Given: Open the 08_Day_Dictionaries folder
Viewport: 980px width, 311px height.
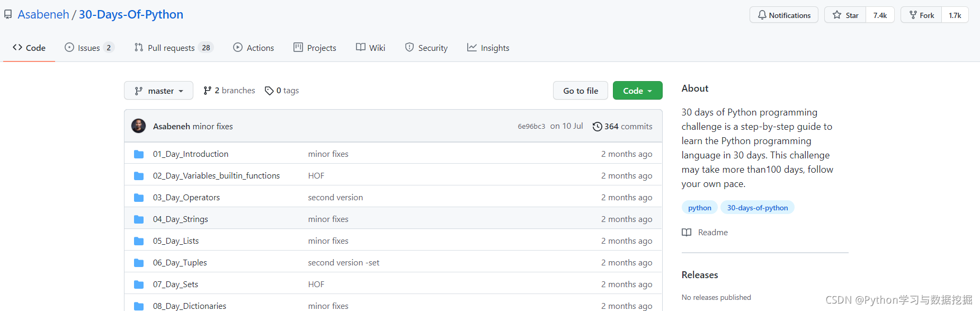Looking at the screenshot, I should click(x=190, y=306).
